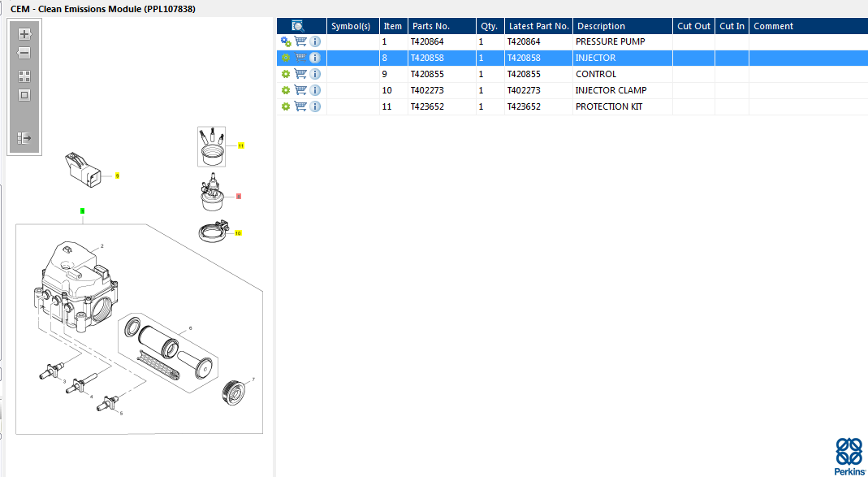This screenshot has height=477, width=868.
Task: Sort table by Description column header
Action: pos(623,26)
